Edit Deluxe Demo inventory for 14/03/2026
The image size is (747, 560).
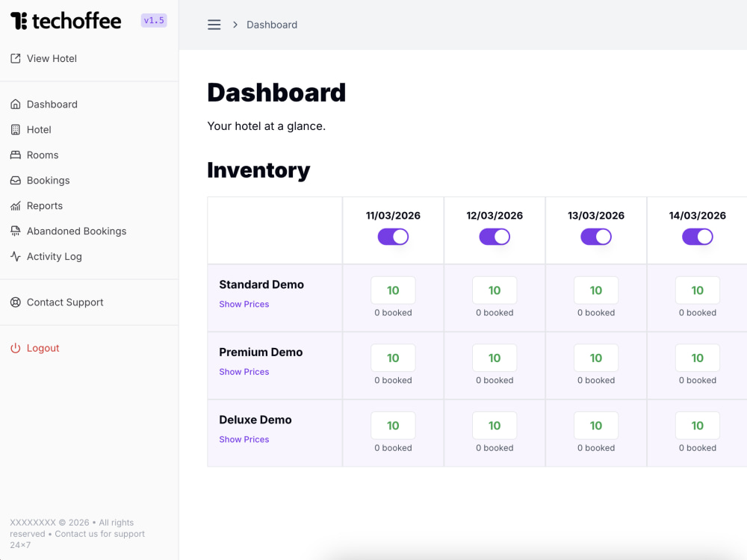point(698,426)
